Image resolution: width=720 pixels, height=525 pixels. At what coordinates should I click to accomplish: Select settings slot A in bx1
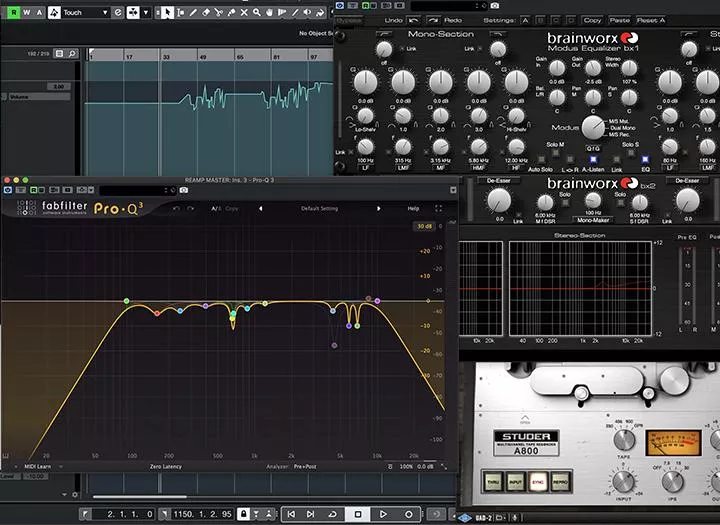(525, 20)
